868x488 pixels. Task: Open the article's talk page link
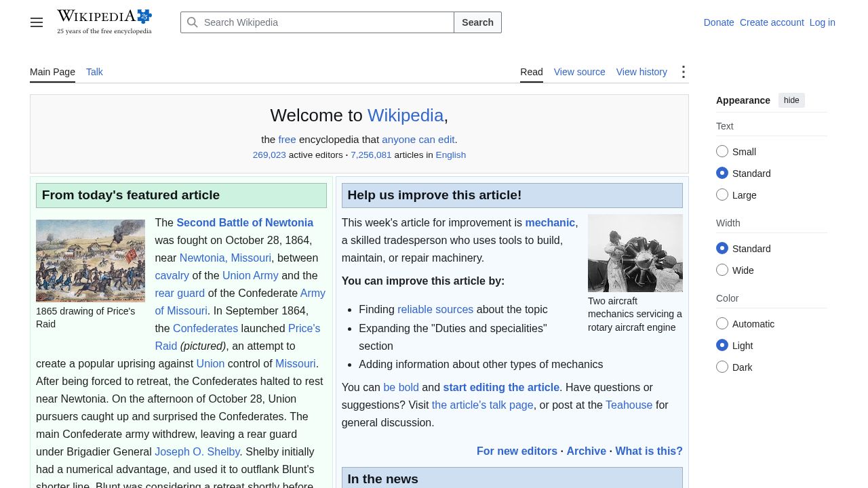pos(482,405)
